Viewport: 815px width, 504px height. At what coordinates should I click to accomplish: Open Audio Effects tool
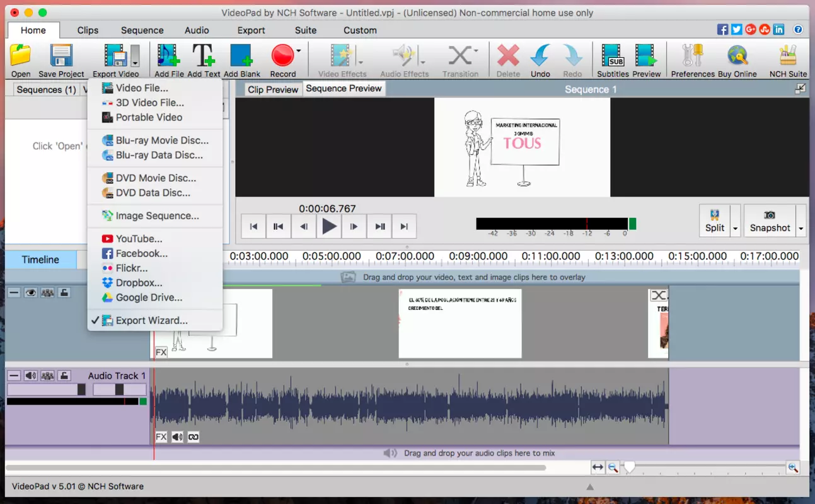(x=403, y=56)
